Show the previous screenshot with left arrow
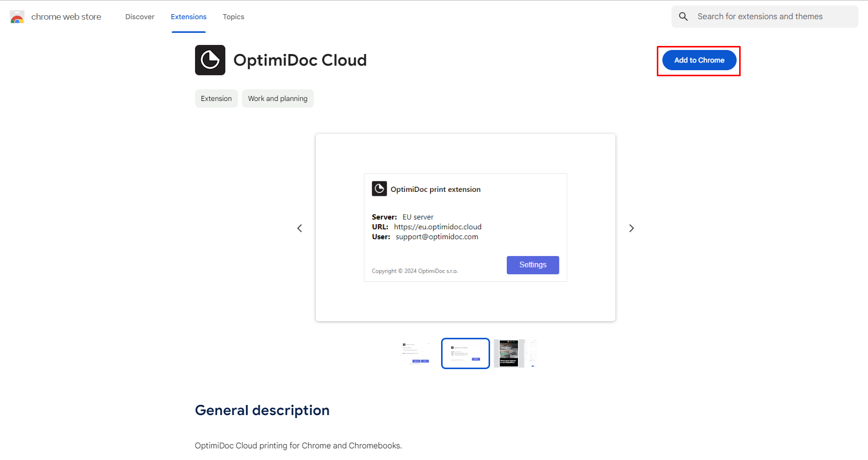Image resolution: width=868 pixels, height=460 pixels. (300, 228)
